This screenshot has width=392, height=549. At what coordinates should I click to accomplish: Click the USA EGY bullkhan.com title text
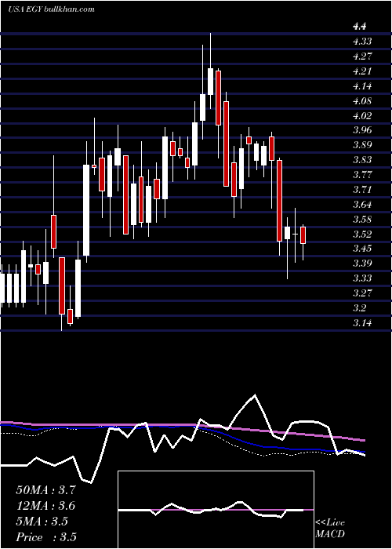[51, 9]
